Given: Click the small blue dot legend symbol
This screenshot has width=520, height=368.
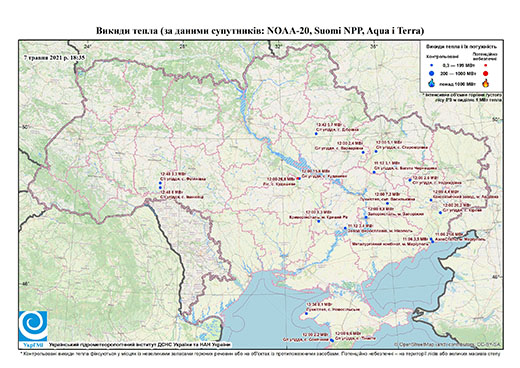Looking at the screenshot, I should coord(431,65).
